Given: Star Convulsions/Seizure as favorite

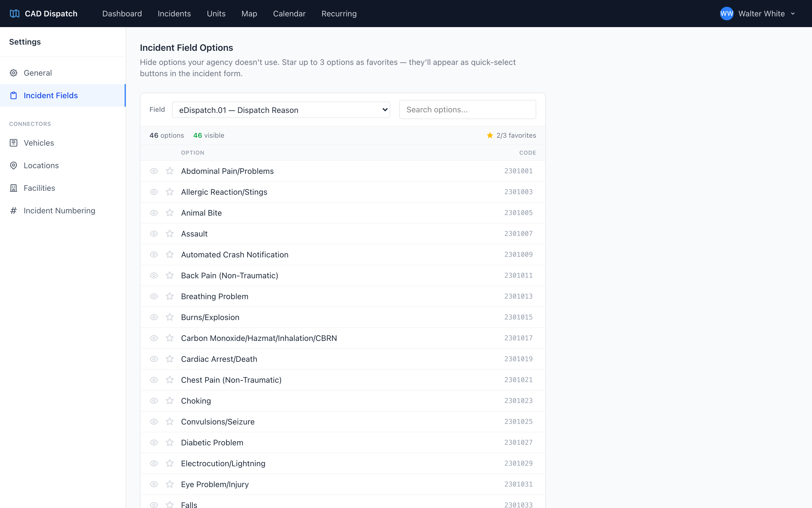Looking at the screenshot, I should (x=170, y=421).
